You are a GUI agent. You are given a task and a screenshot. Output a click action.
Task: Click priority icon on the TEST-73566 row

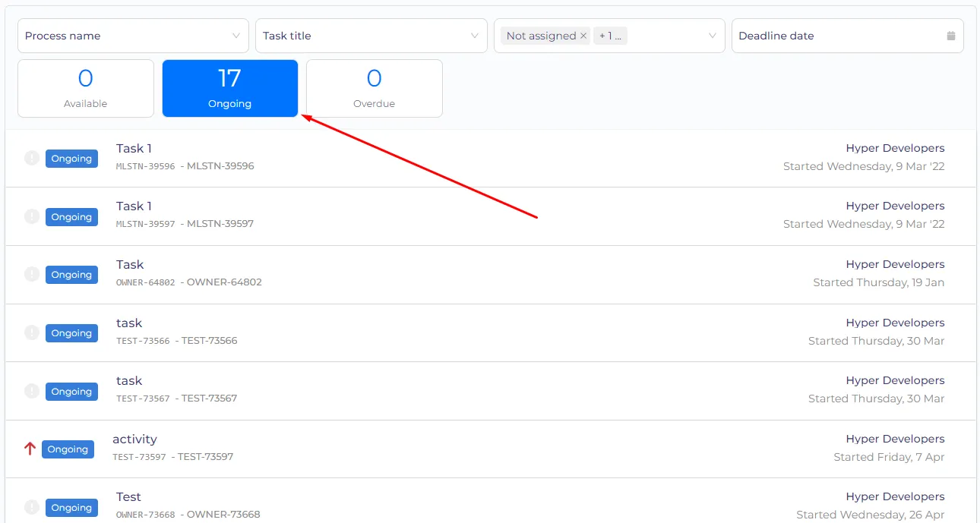point(32,332)
